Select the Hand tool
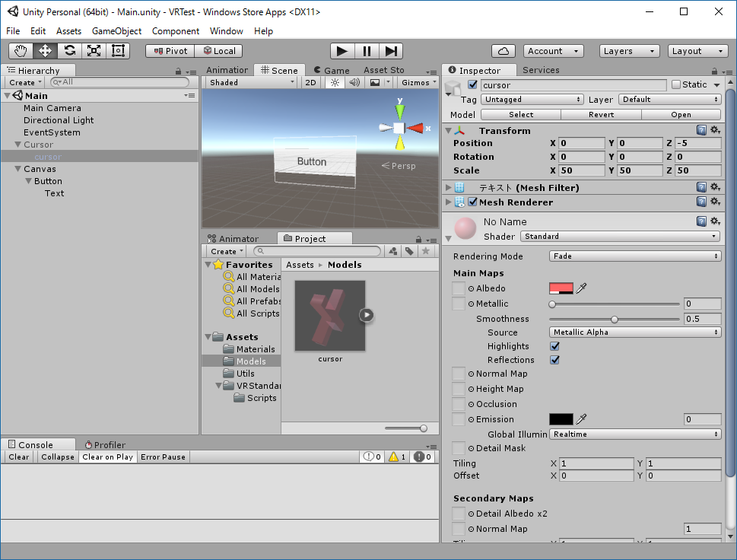 point(21,51)
